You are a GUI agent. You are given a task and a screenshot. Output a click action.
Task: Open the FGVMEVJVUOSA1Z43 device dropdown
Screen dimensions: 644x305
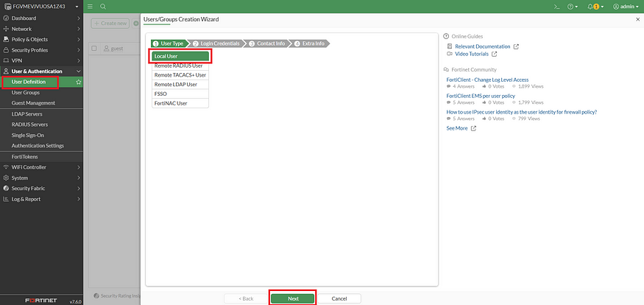click(x=41, y=6)
